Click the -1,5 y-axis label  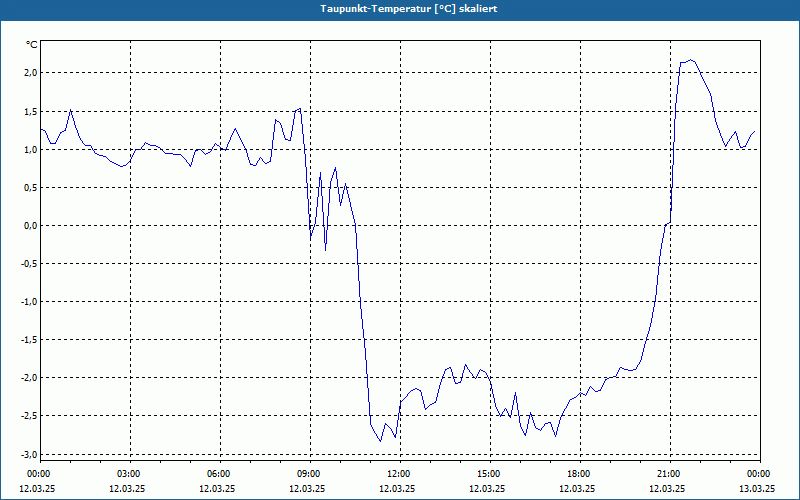(30, 340)
